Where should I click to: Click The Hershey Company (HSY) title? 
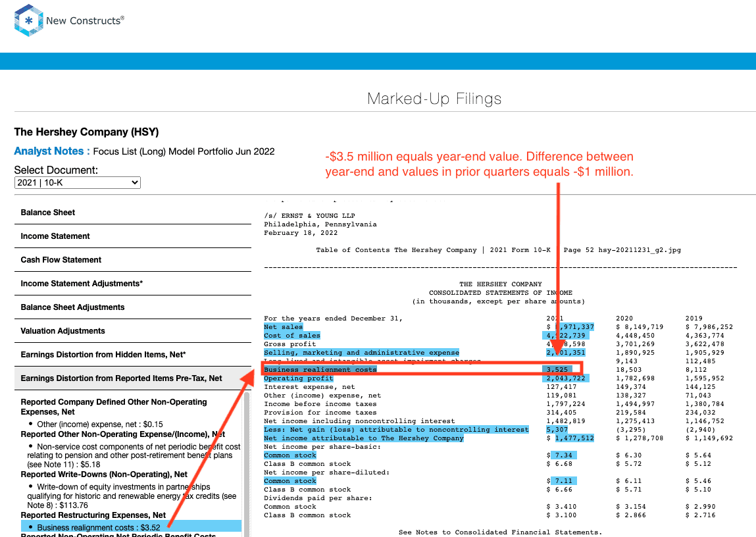coord(86,132)
